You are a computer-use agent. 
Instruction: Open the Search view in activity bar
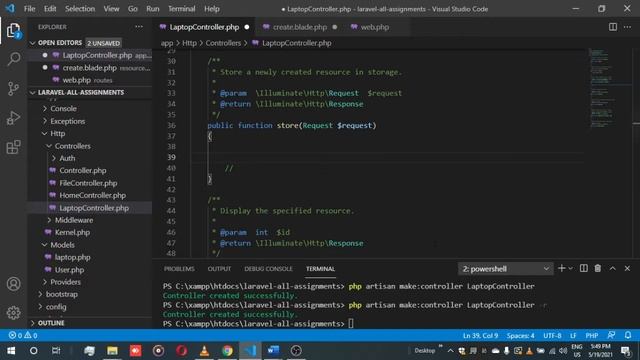point(13,60)
